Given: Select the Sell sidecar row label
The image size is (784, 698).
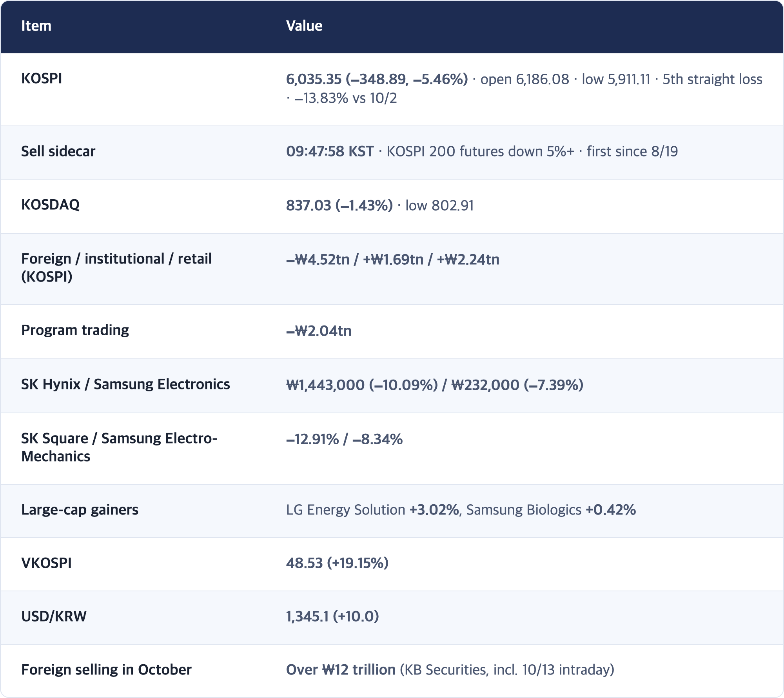Looking at the screenshot, I should pos(58,151).
